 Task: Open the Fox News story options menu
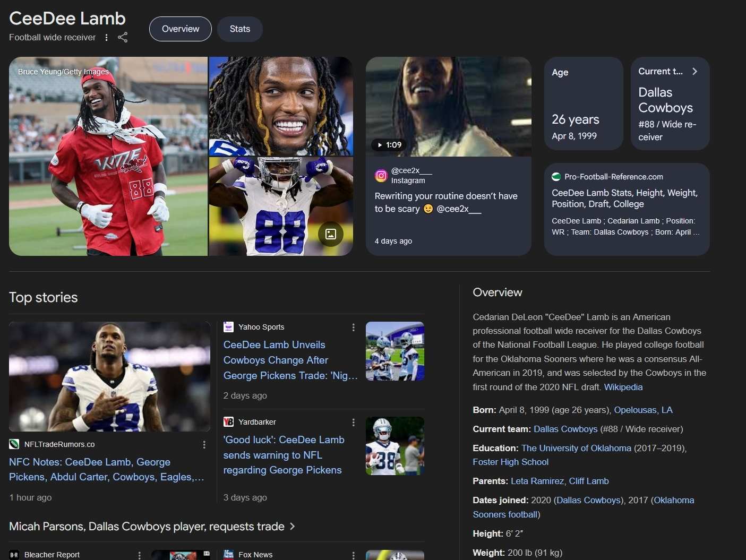click(354, 555)
